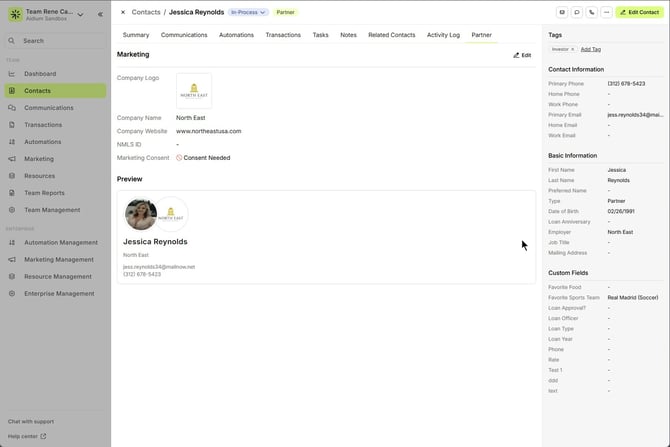Switch to the Communications tab

click(x=184, y=35)
